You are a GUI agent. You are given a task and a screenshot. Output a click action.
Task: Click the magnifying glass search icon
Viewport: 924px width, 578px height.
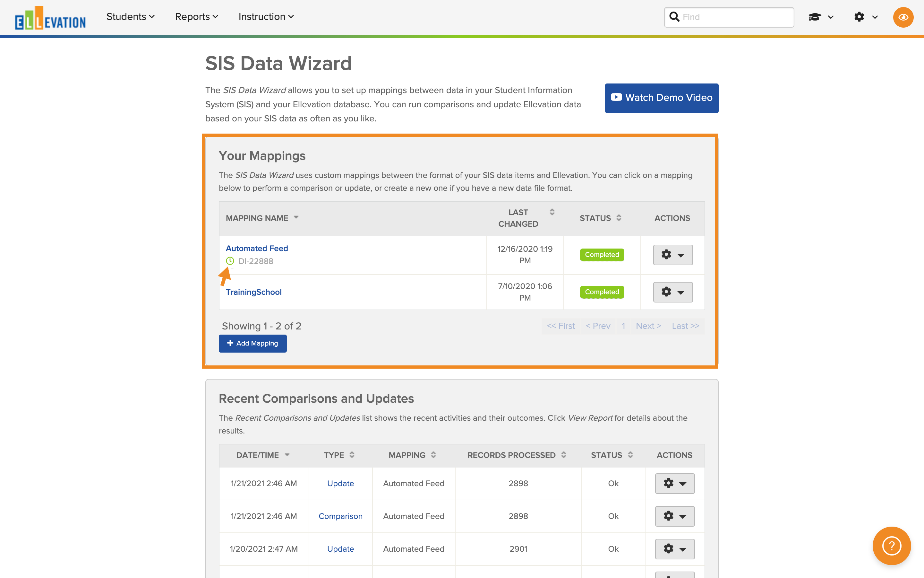click(x=674, y=17)
